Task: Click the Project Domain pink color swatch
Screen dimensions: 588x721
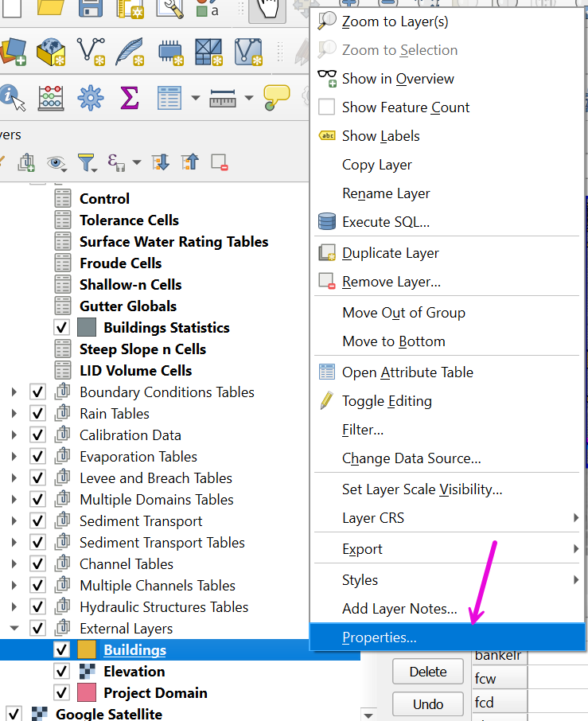Action: [x=87, y=693]
